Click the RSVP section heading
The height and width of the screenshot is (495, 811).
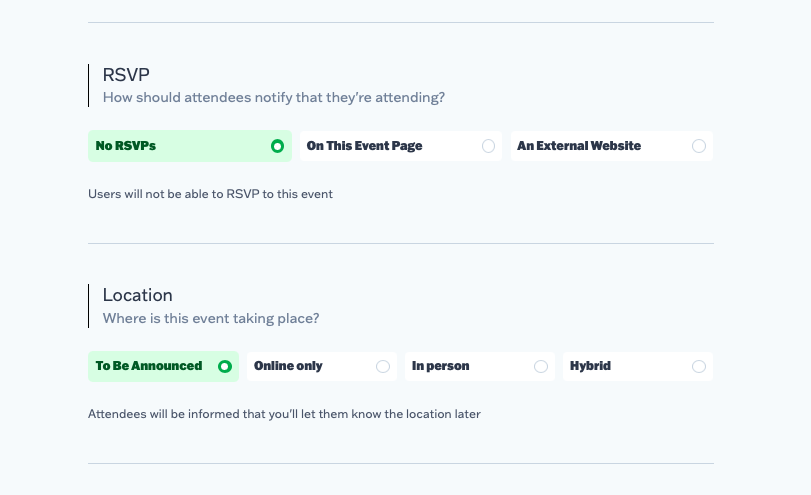coord(126,74)
